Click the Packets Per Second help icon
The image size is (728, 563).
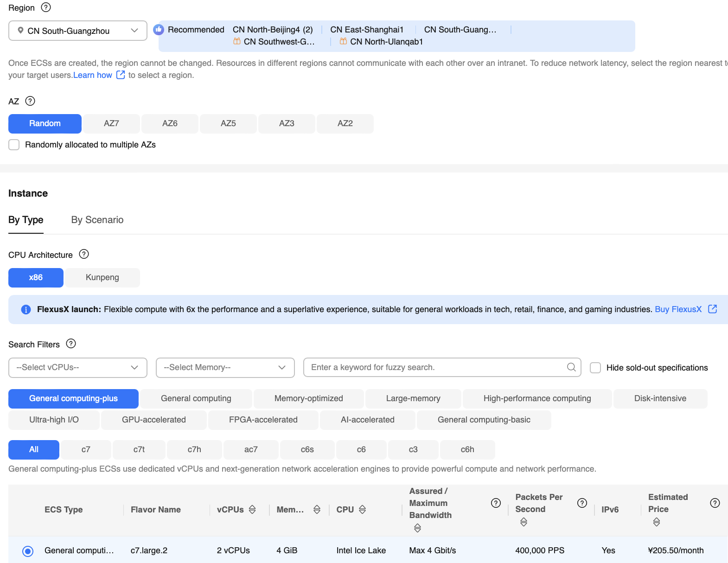582,503
